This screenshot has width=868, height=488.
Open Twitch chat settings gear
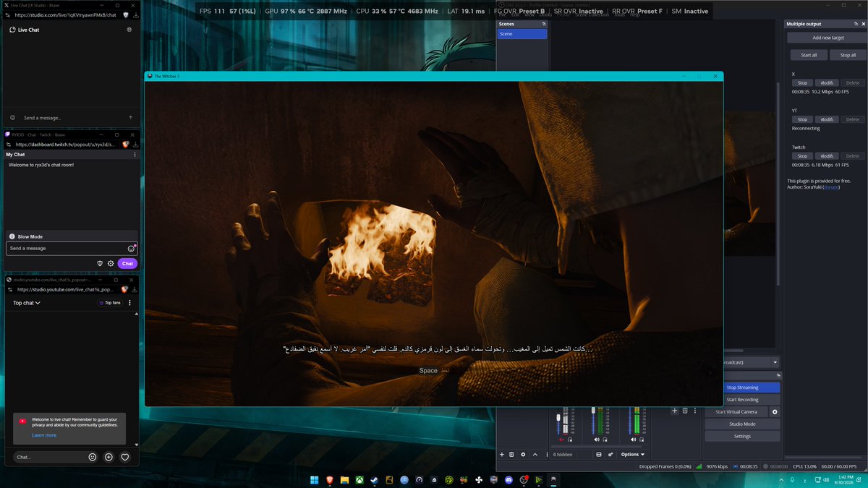coord(111,263)
